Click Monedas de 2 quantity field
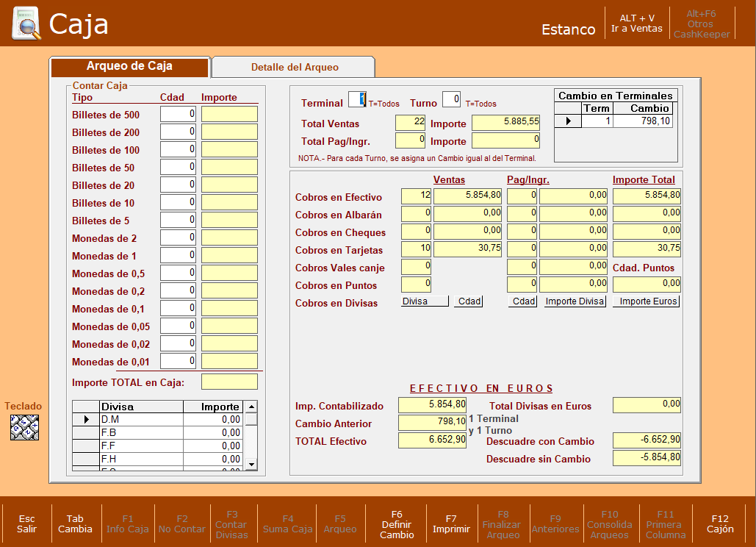Image resolution: width=756 pixels, height=547 pixels. tap(178, 237)
